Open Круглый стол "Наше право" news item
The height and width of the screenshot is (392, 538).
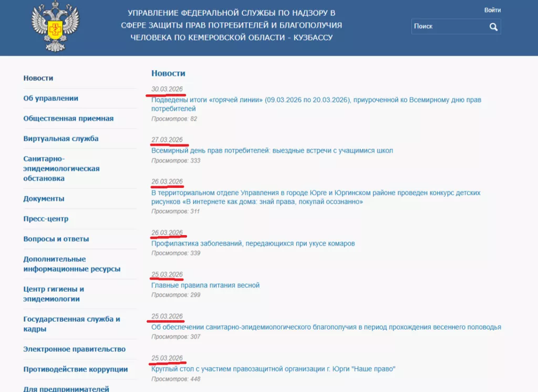point(273,369)
